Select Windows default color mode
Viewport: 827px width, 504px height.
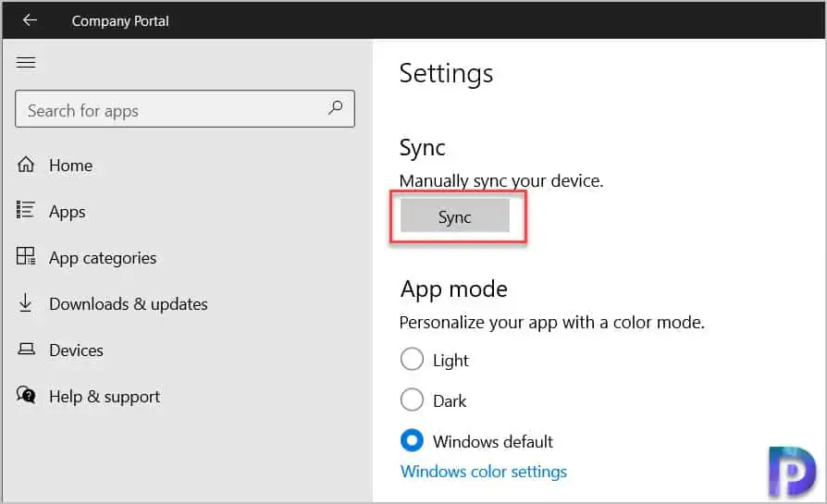[x=412, y=440]
